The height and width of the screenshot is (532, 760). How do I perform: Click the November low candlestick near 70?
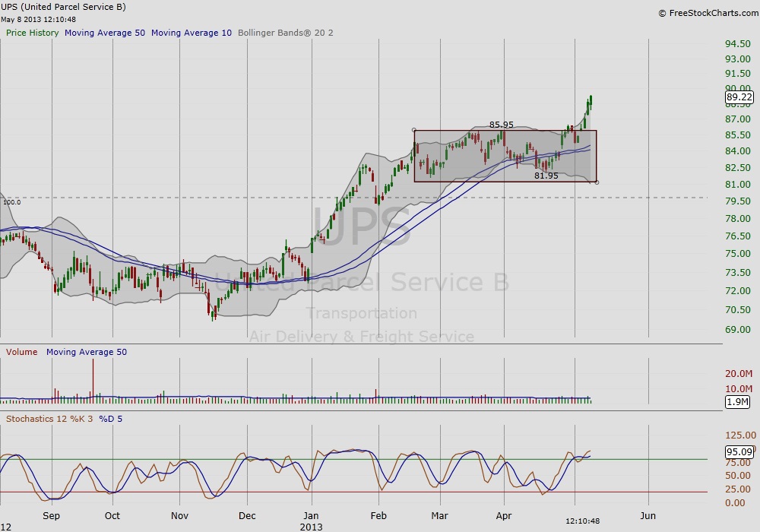click(213, 313)
